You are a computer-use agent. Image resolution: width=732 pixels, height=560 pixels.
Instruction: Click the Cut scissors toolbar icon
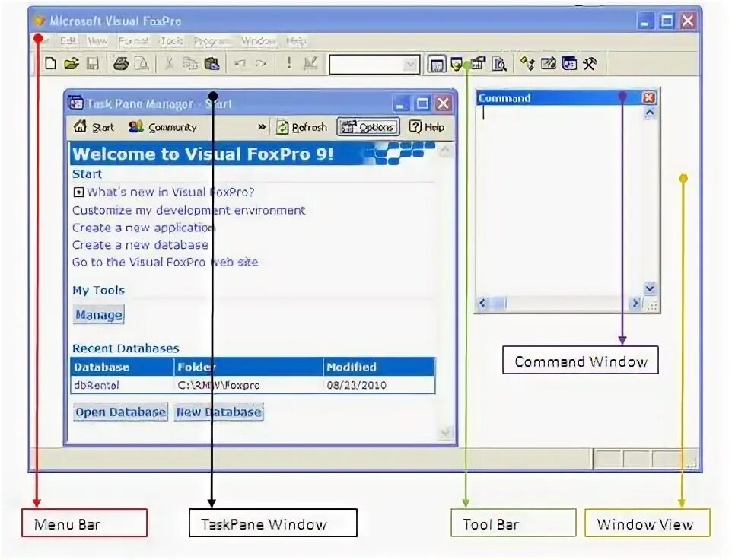[169, 63]
